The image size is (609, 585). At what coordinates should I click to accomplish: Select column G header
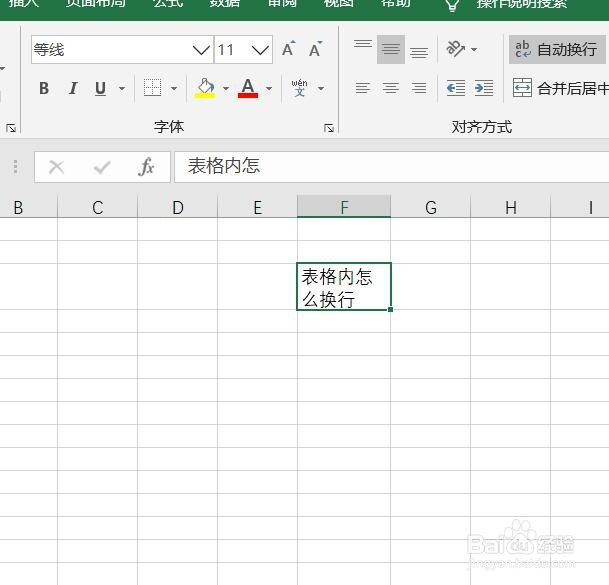(431, 207)
